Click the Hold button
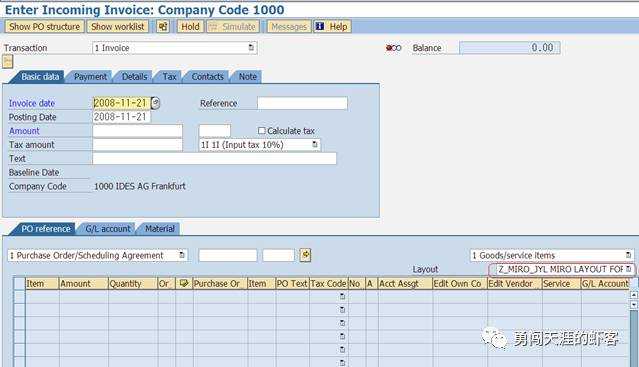This screenshot has height=367, width=639. [190, 26]
